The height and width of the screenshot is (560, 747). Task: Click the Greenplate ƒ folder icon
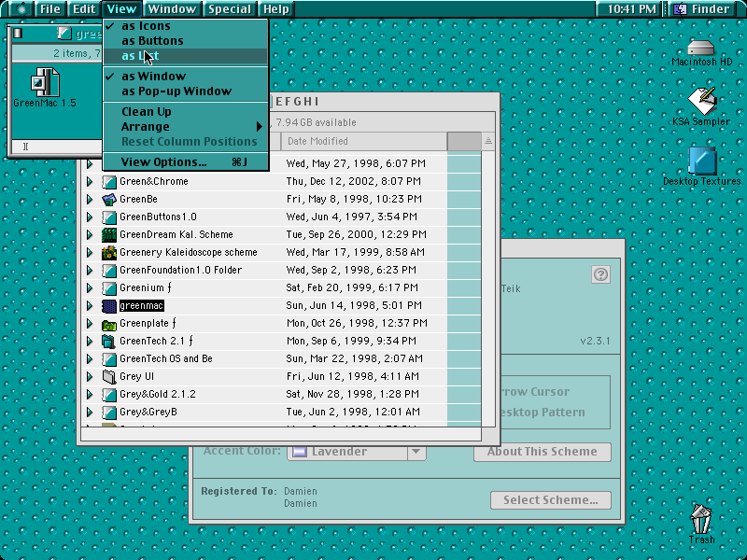(109, 324)
